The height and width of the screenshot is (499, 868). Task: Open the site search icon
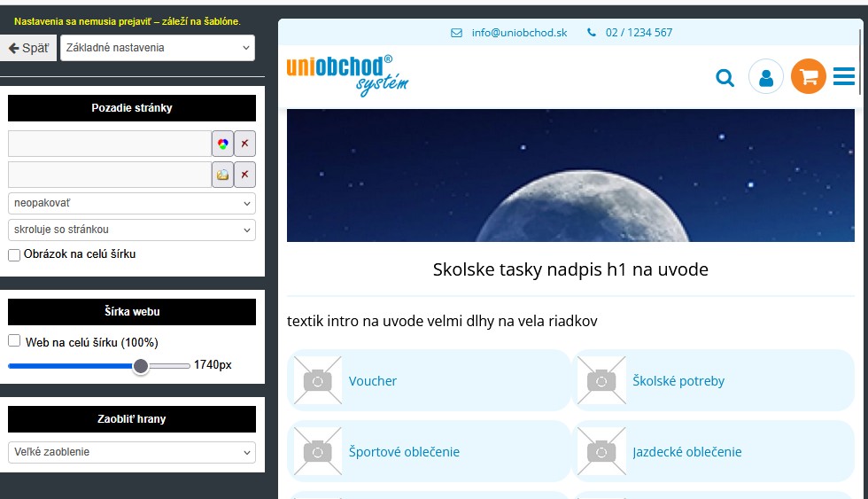tap(725, 78)
